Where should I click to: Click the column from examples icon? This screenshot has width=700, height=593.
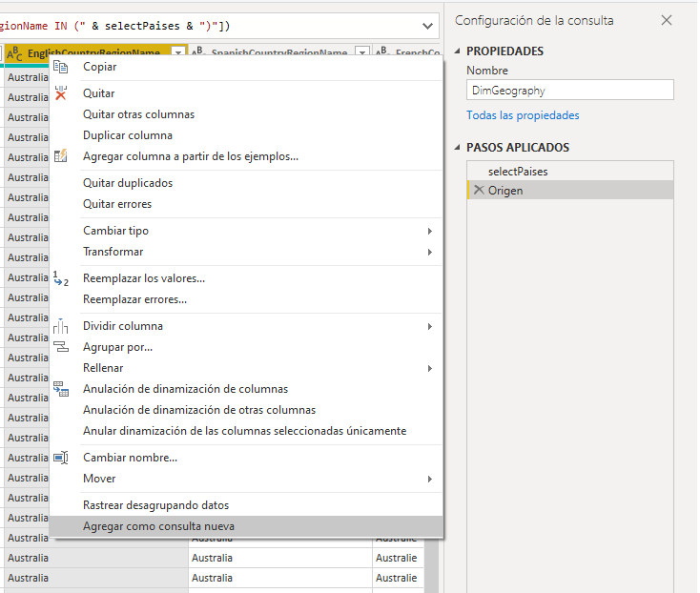click(61, 156)
